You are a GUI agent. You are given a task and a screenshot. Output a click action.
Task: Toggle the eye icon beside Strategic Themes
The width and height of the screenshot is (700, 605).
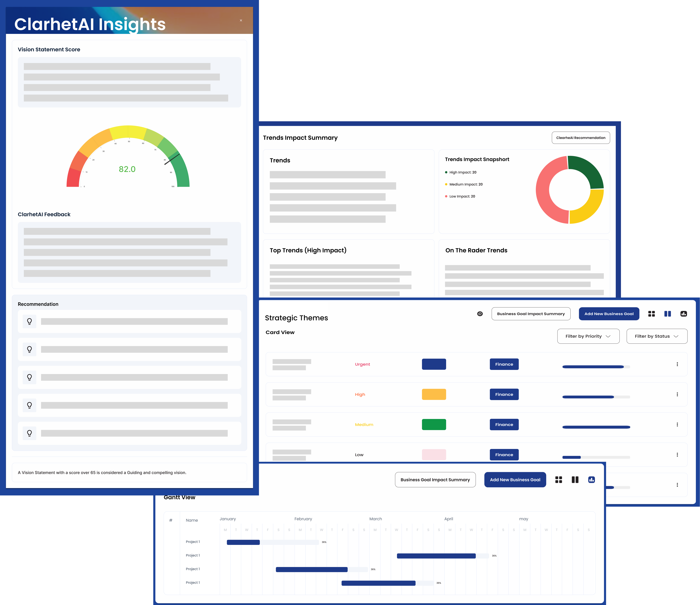[x=480, y=314]
